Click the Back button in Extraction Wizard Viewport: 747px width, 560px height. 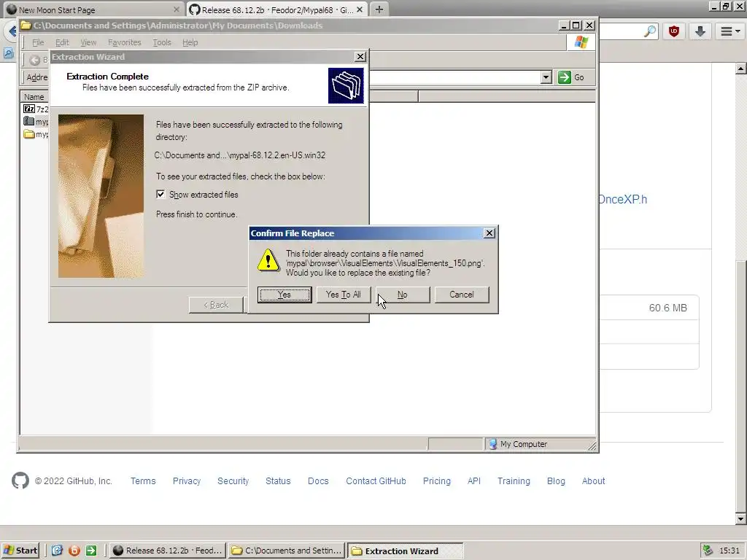[x=216, y=305]
